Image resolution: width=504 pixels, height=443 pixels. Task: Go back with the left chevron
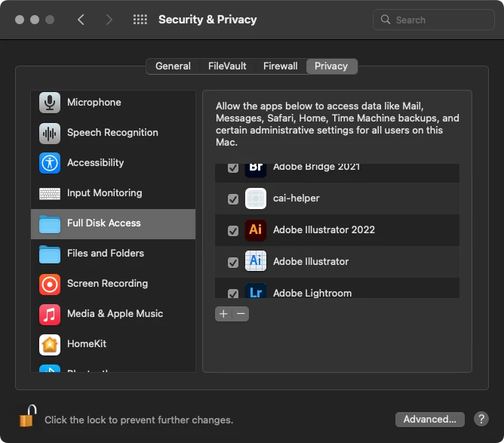pos(81,20)
